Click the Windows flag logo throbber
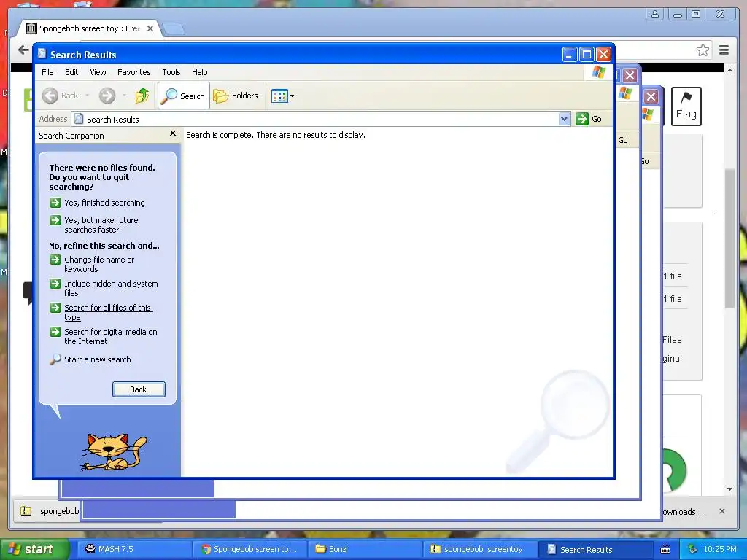 [598, 72]
